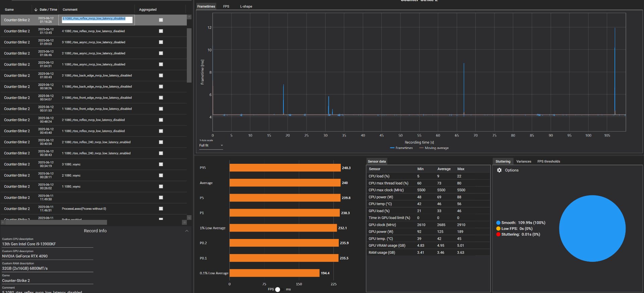644x293 pixels.
Task: Collapse the Record Info panel
Action: pyautogui.click(x=187, y=231)
